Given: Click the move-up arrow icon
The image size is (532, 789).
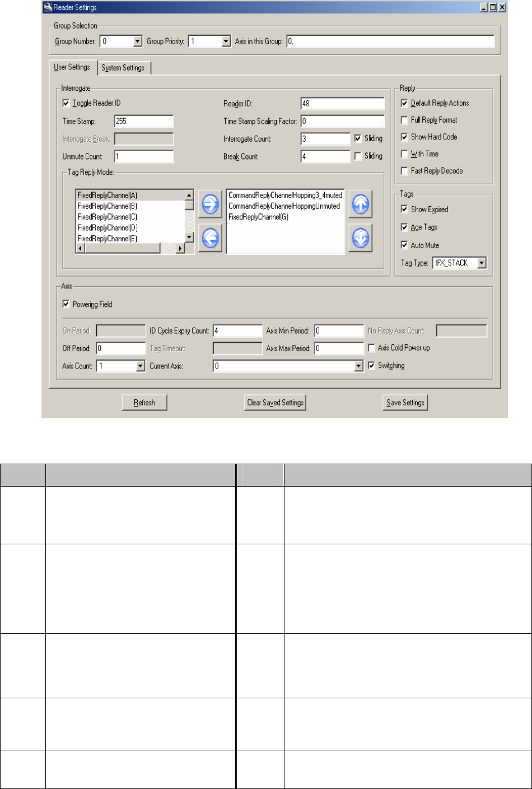Looking at the screenshot, I should (360, 205).
